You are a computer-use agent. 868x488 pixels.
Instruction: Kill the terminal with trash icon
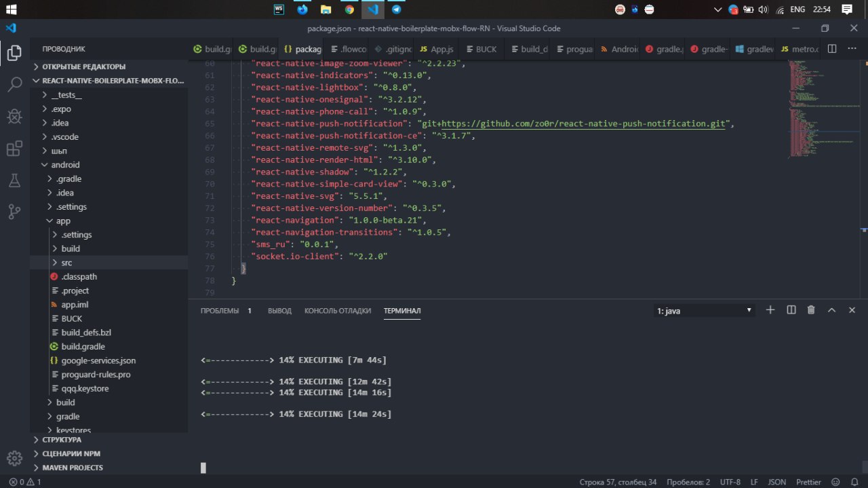[x=811, y=310]
